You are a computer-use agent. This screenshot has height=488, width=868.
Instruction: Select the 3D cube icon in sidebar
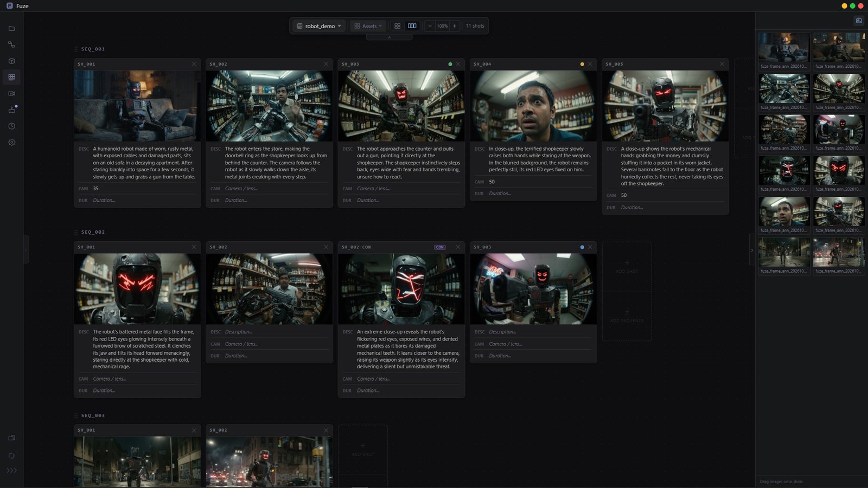[11, 61]
